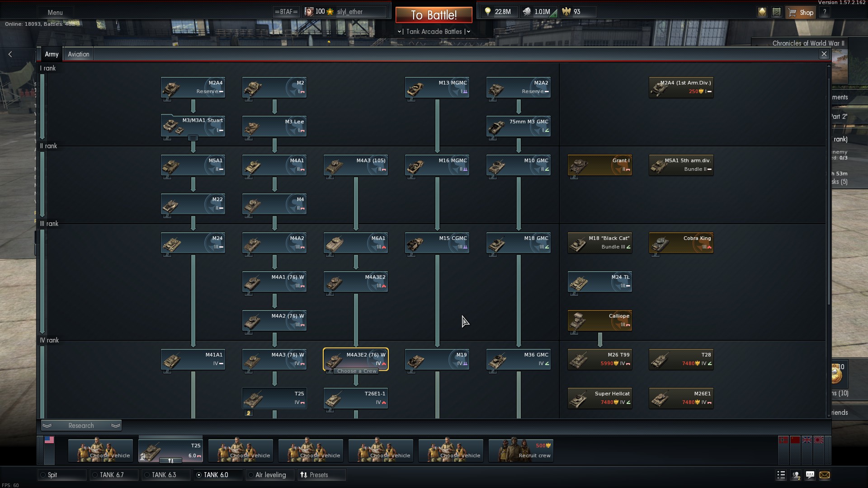Open the premium account diamond icon
868x488 pixels.
(x=762, y=12)
